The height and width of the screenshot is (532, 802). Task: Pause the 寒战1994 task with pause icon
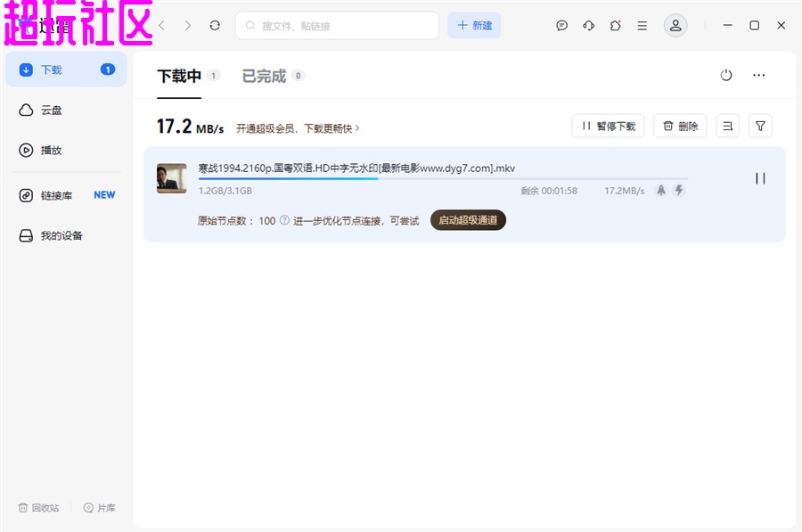760,178
